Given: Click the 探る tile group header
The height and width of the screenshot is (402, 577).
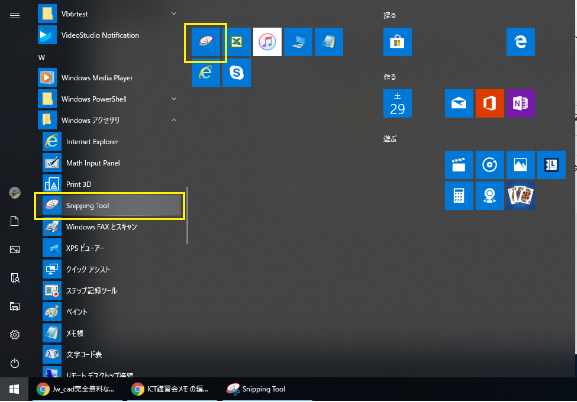Looking at the screenshot, I should click(x=390, y=15).
